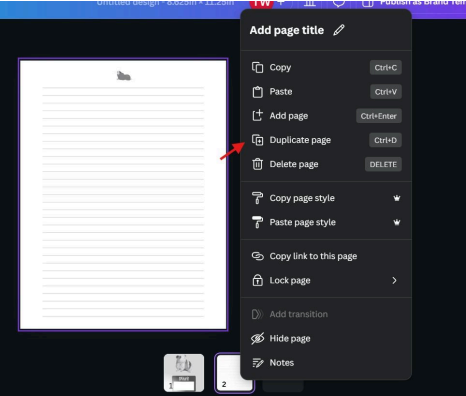Click the Ctrl+D shortcut badge

385,140
